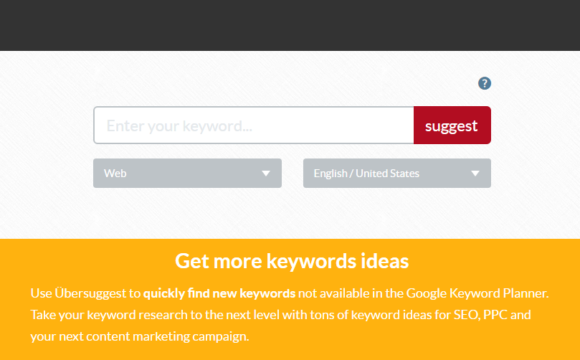The image size is (580, 360).
Task: Click the English / United States label text
Action: tap(367, 173)
